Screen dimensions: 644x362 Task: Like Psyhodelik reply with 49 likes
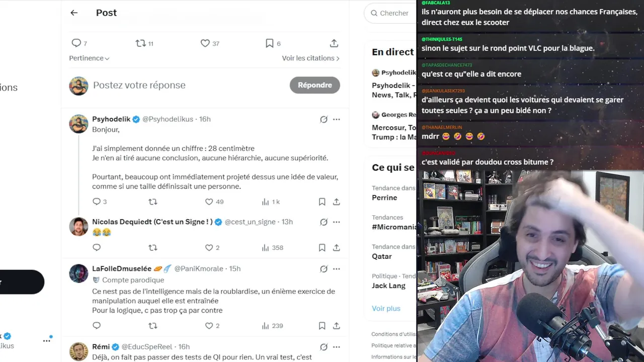(209, 202)
